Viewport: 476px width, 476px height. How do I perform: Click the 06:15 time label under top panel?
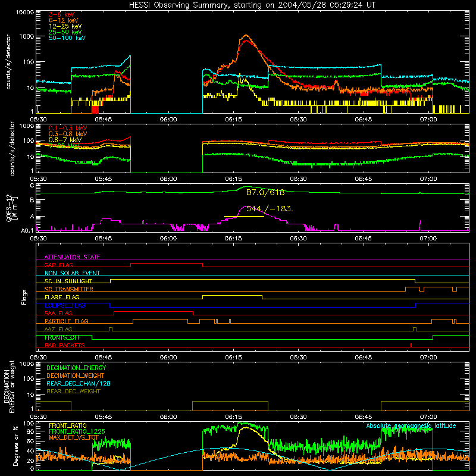click(x=233, y=120)
